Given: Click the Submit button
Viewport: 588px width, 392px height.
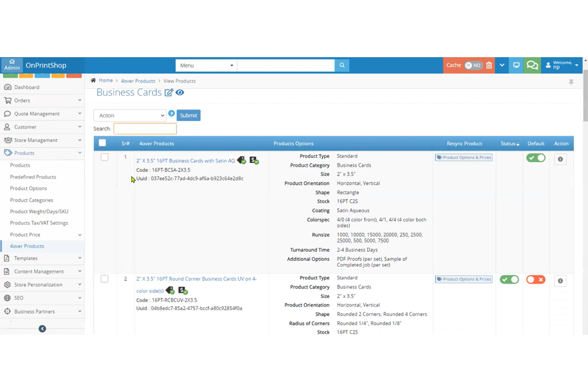Looking at the screenshot, I should tap(188, 115).
